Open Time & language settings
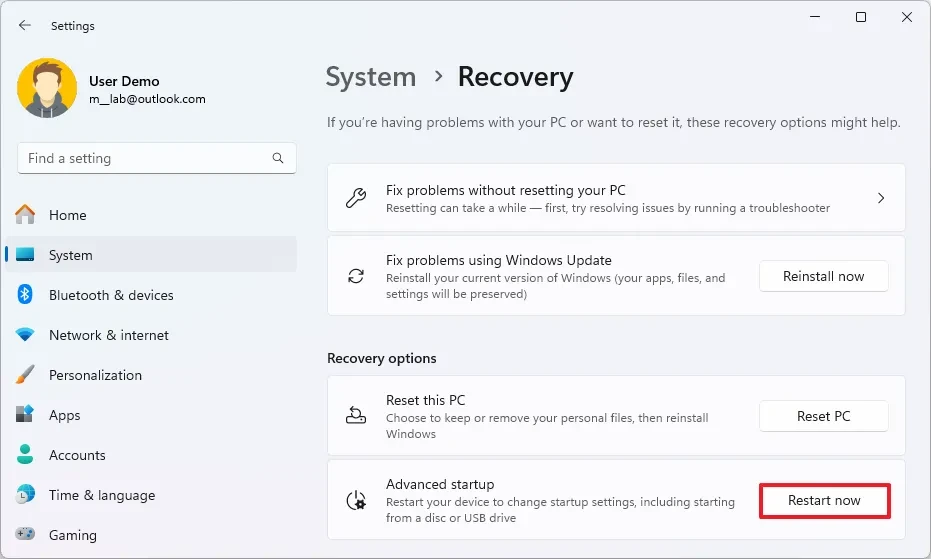Screen dimensions: 931x559 [151, 495]
